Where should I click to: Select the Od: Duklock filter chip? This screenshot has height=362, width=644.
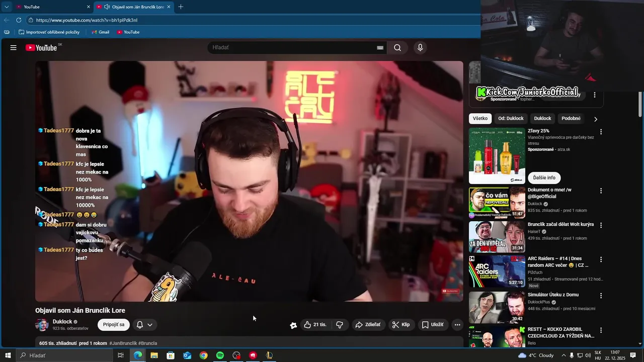(511, 119)
